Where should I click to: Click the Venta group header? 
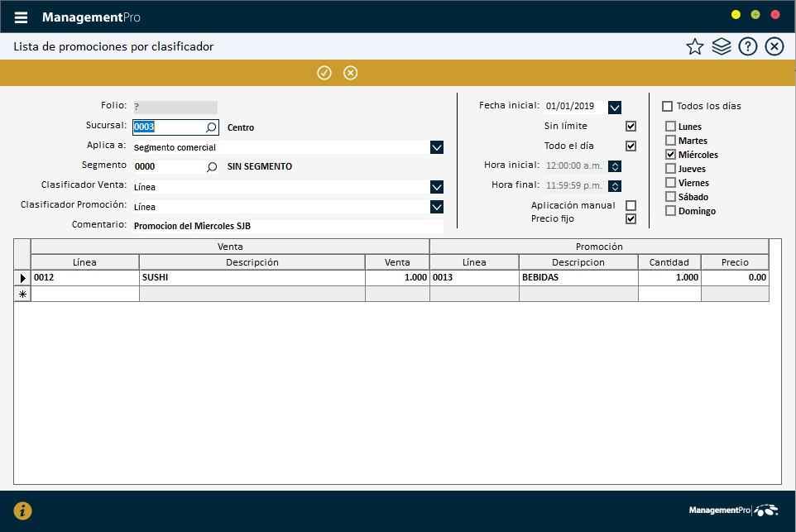230,247
